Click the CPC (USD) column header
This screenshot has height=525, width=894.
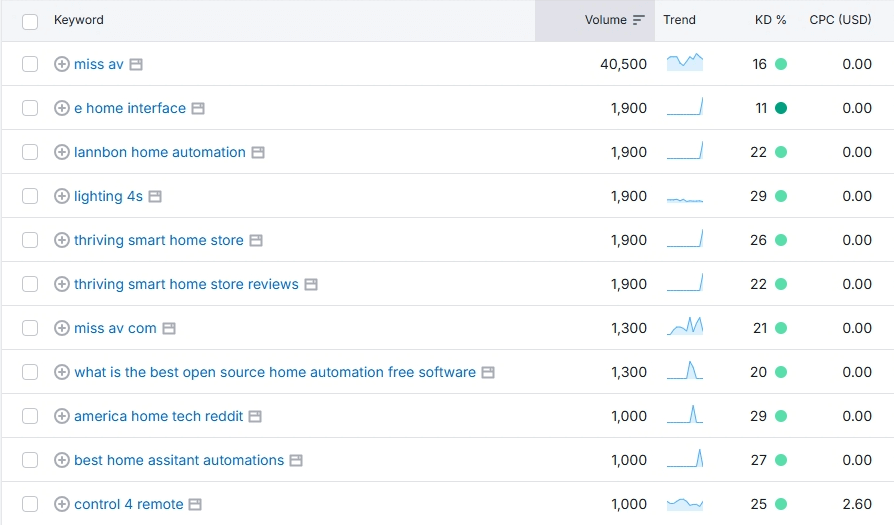[x=840, y=20]
